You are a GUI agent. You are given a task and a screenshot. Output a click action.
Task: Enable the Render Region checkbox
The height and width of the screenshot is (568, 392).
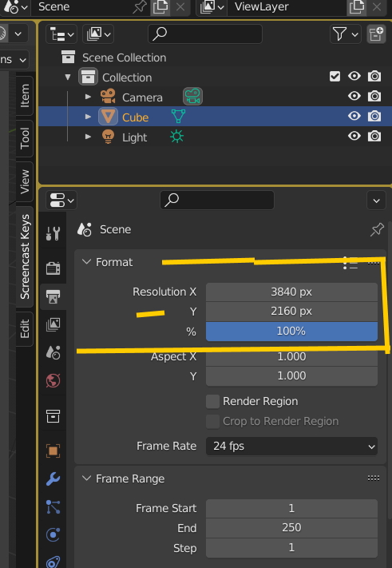(212, 401)
